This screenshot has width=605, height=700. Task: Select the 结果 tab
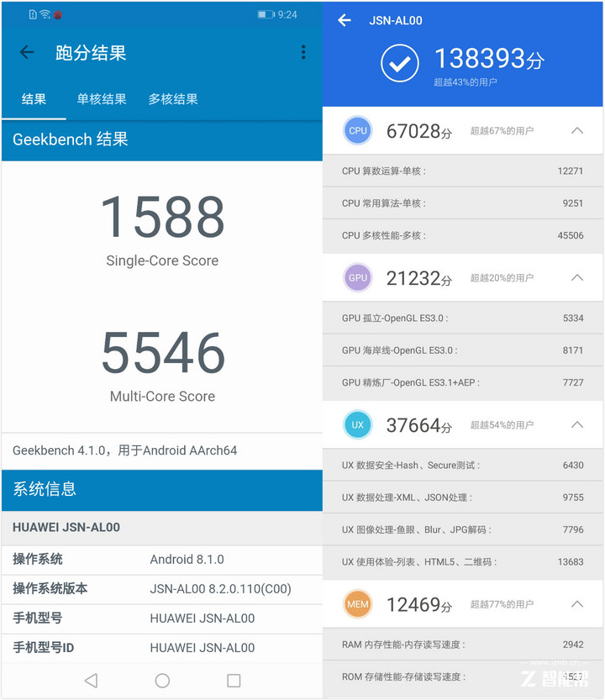coord(34,99)
